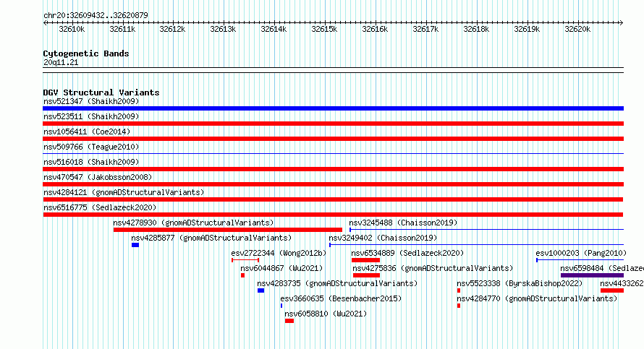644x349 pixels.
Task: Click the tiny red mark under nsv4284770
Action: 459,306
